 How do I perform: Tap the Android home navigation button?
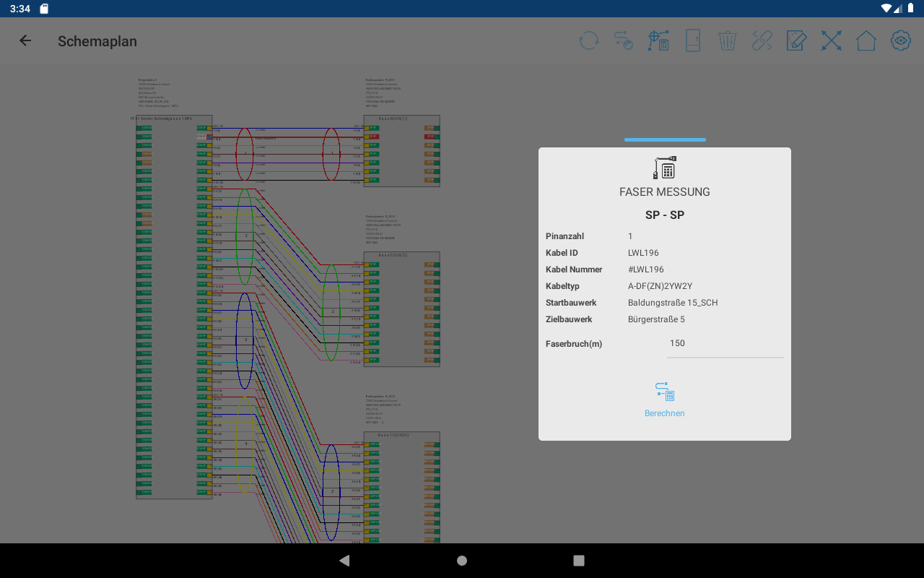[461, 560]
